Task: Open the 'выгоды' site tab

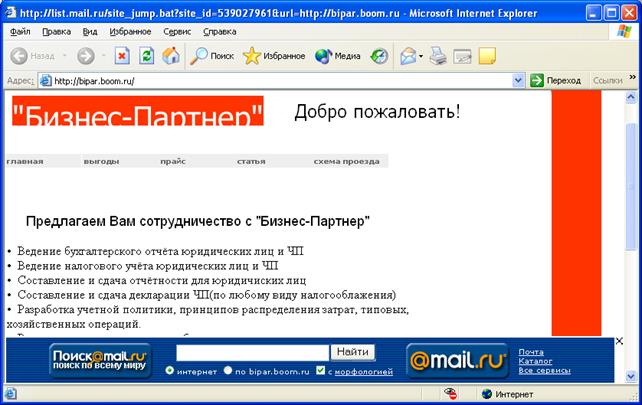Action: tap(102, 161)
